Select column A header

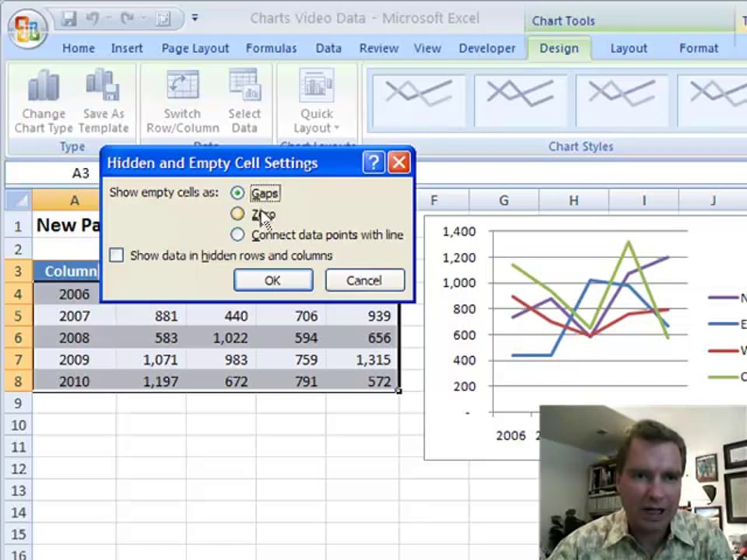click(x=75, y=201)
